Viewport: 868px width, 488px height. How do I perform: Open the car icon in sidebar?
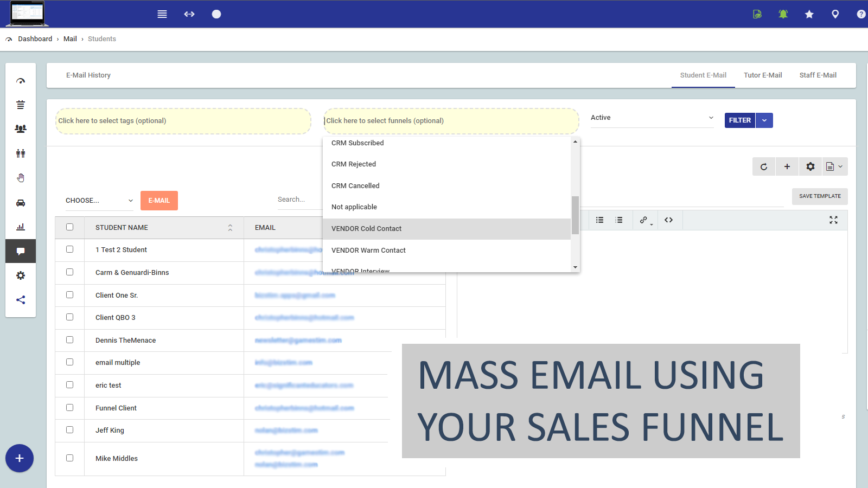point(21,203)
